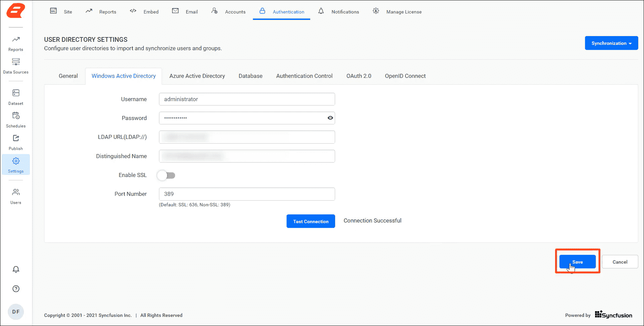Click the default port hint text
Screen dimensions: 644x326
tap(195, 205)
